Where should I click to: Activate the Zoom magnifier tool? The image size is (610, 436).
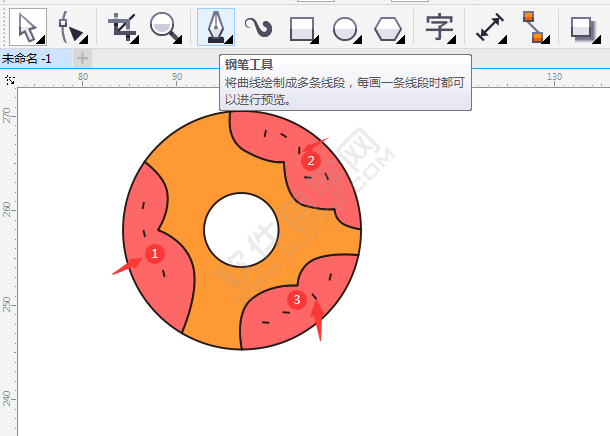pos(164,26)
